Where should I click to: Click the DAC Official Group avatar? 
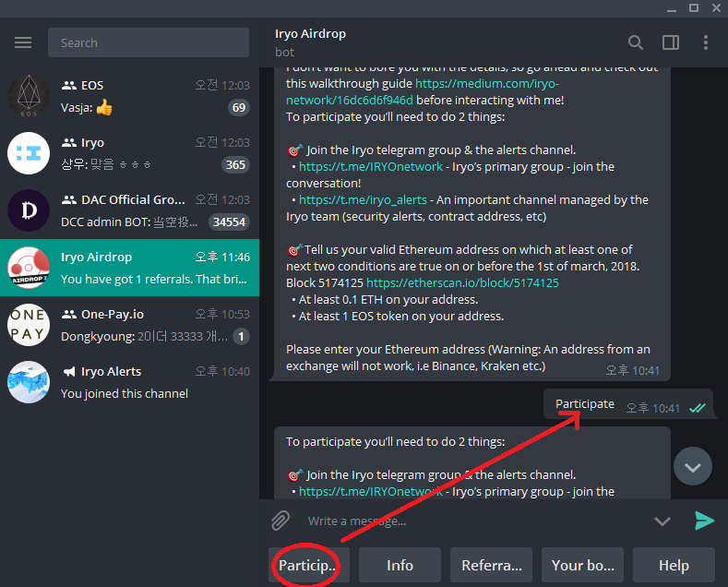(29, 210)
